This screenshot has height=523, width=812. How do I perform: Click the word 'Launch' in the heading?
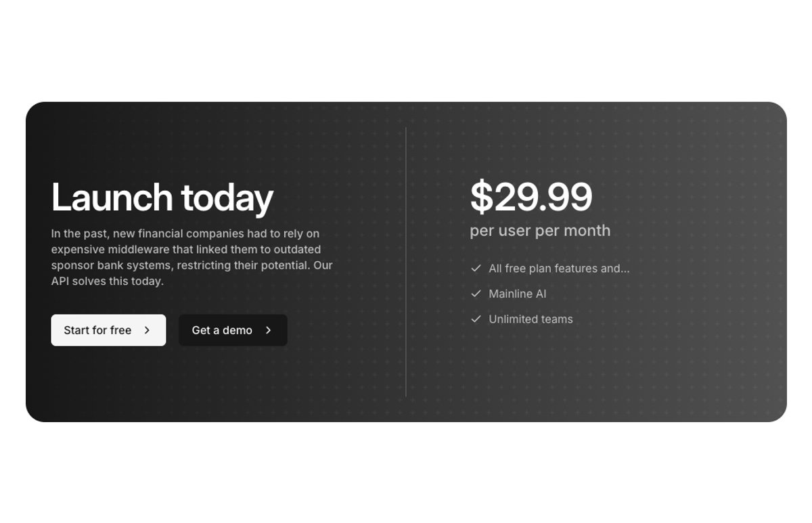(x=112, y=198)
